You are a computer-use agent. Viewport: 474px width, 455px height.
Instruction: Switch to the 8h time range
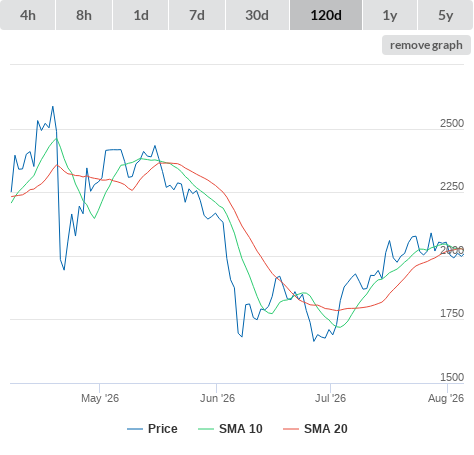pos(84,15)
